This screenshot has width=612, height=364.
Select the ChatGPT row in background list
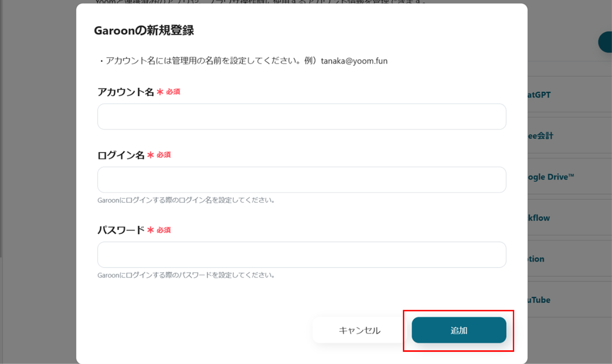pos(570,94)
